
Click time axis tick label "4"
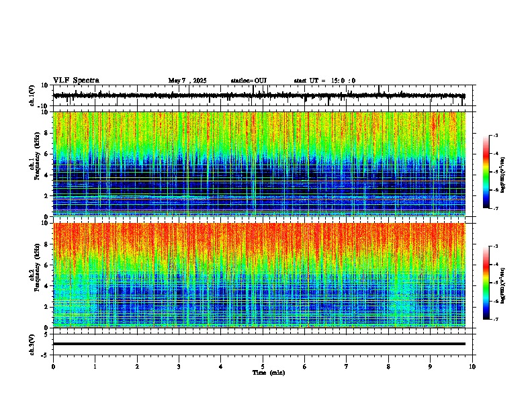(221, 367)
